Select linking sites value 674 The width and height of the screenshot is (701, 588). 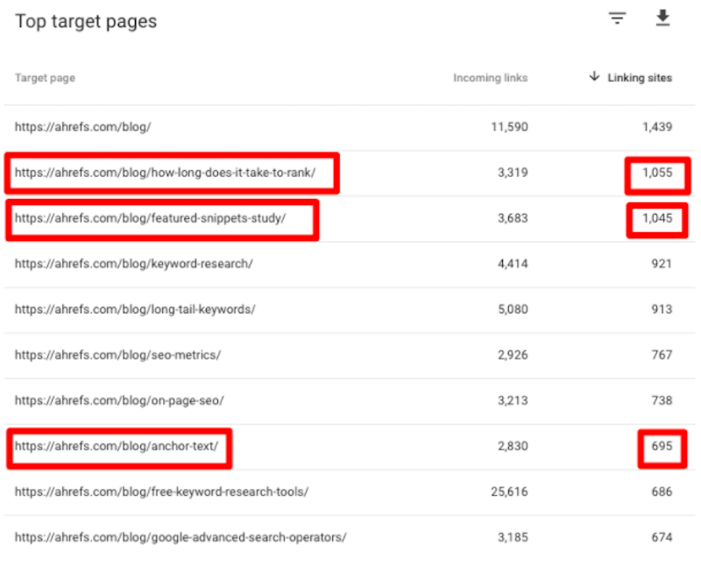662,537
